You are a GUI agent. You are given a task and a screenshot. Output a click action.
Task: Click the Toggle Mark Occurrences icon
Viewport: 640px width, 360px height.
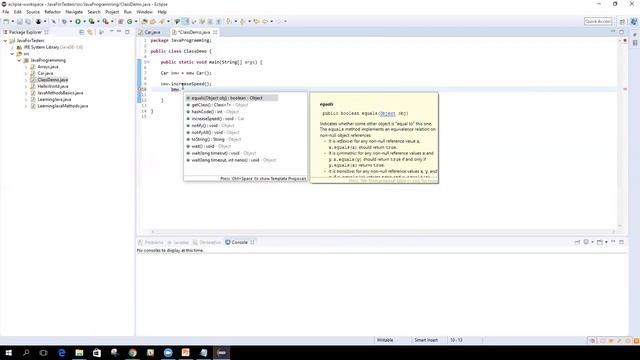coord(185,21)
